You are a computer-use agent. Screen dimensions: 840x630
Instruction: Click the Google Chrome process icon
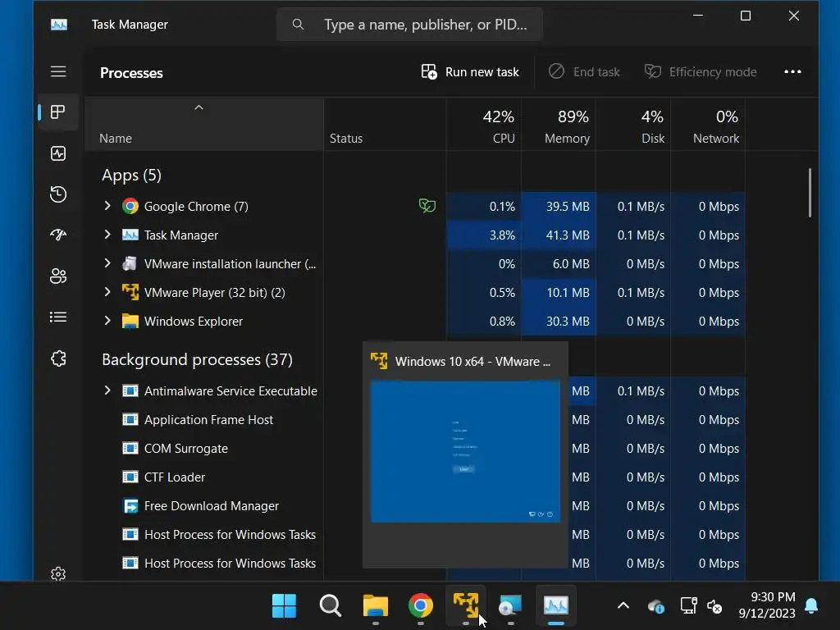pos(130,206)
